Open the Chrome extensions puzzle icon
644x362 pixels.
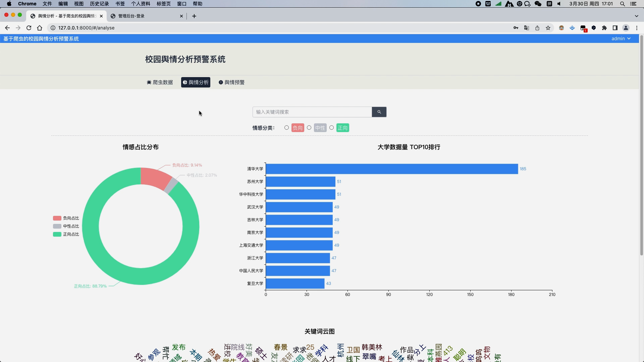604,28
